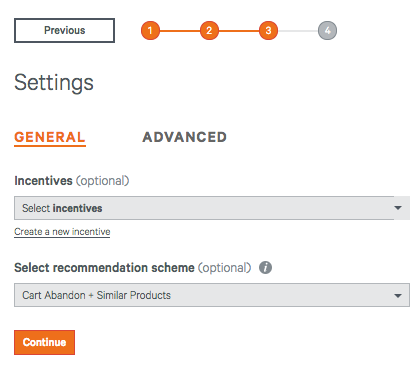Follow the Create a new incentive link
420x365 pixels.
(62, 232)
